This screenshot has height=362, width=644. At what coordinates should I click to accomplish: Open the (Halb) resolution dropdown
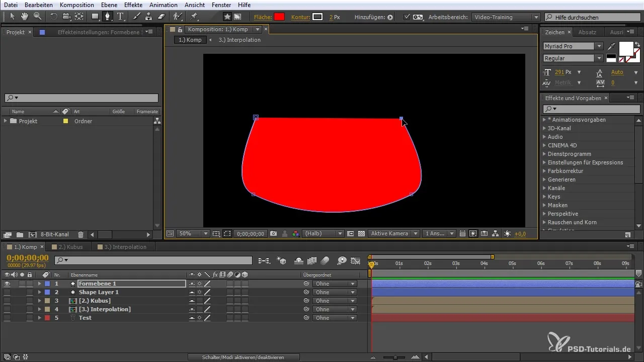323,234
